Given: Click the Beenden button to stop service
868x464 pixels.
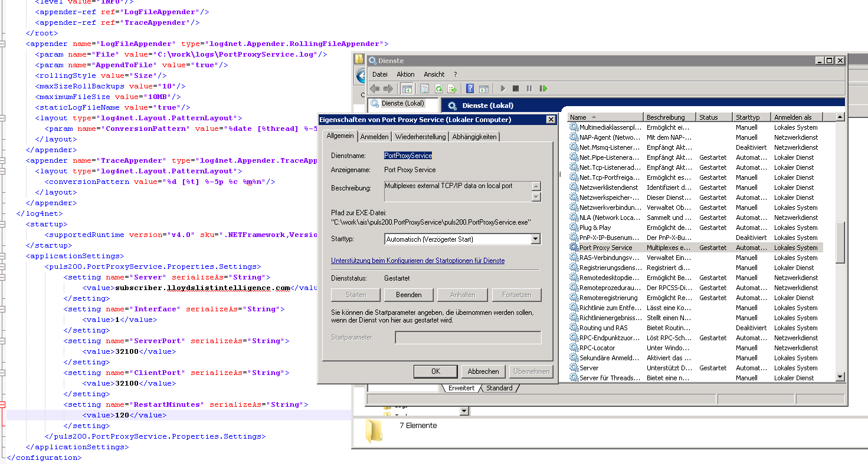Looking at the screenshot, I should tap(408, 295).
